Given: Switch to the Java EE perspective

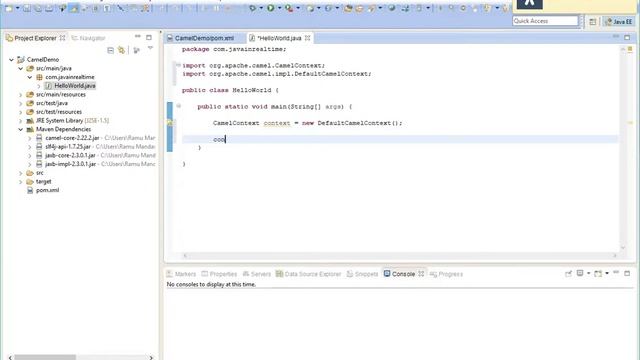Looking at the screenshot, I should click(619, 22).
